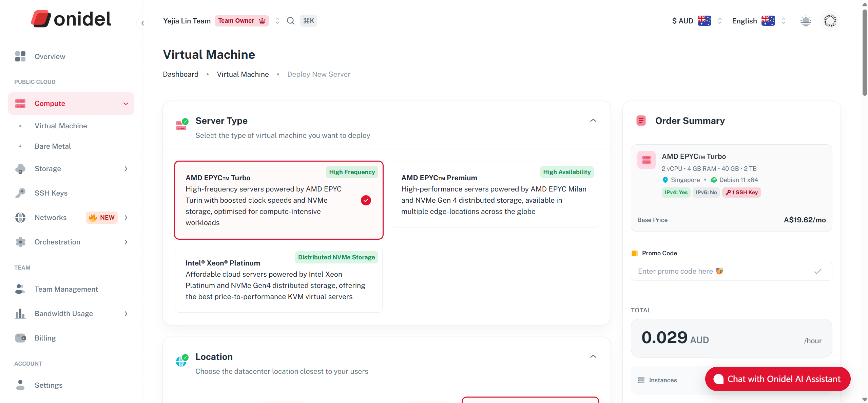This screenshot has height=403, width=868.
Task: Open the English language dropdown
Action: coord(784,21)
